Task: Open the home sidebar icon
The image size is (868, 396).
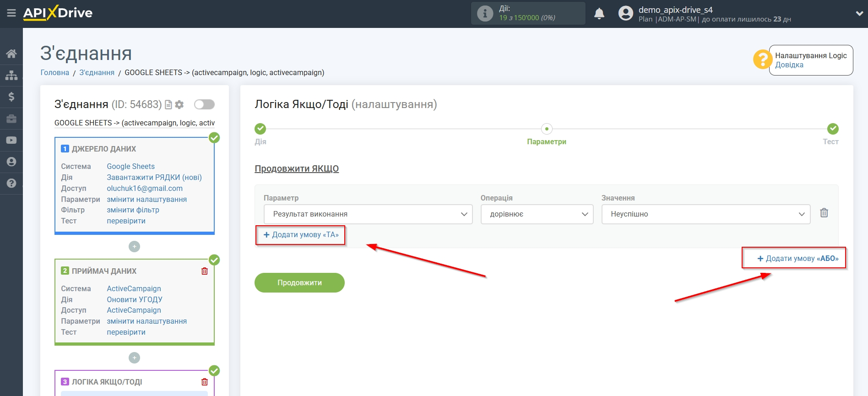Action: point(11,54)
